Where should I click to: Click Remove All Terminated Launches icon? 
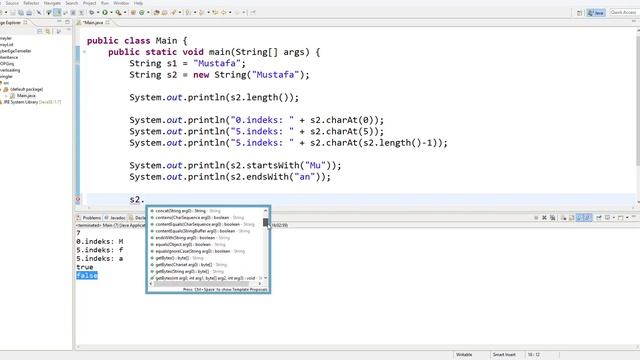pos(553,218)
